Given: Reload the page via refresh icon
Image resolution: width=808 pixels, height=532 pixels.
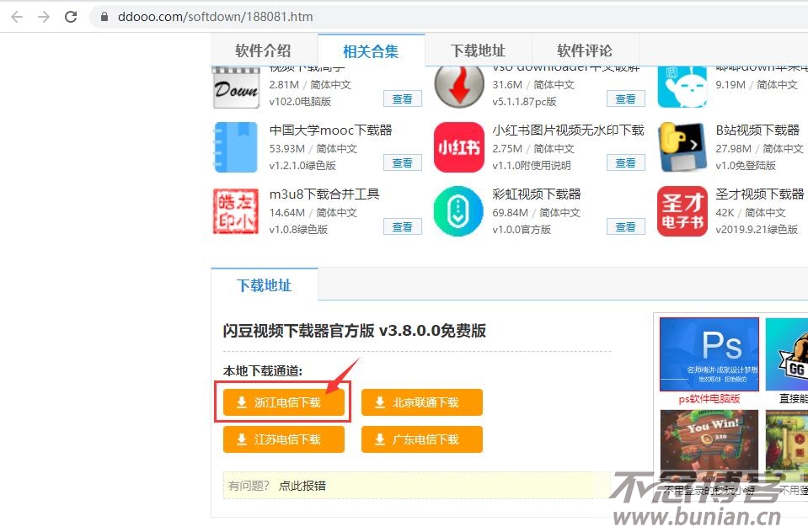Looking at the screenshot, I should pos(71,16).
